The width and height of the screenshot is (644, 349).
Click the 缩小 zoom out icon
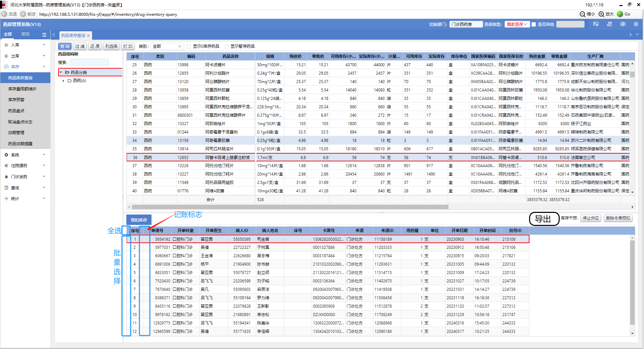(583, 14)
